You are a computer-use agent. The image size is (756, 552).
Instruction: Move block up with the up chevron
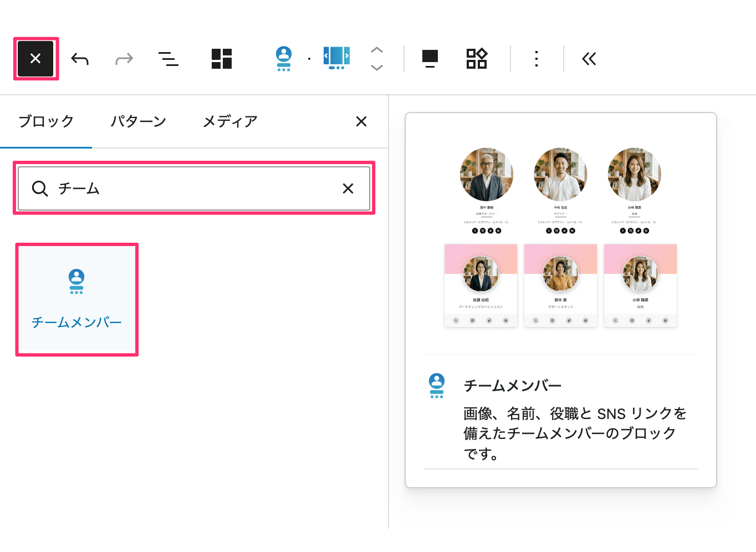pos(377,50)
